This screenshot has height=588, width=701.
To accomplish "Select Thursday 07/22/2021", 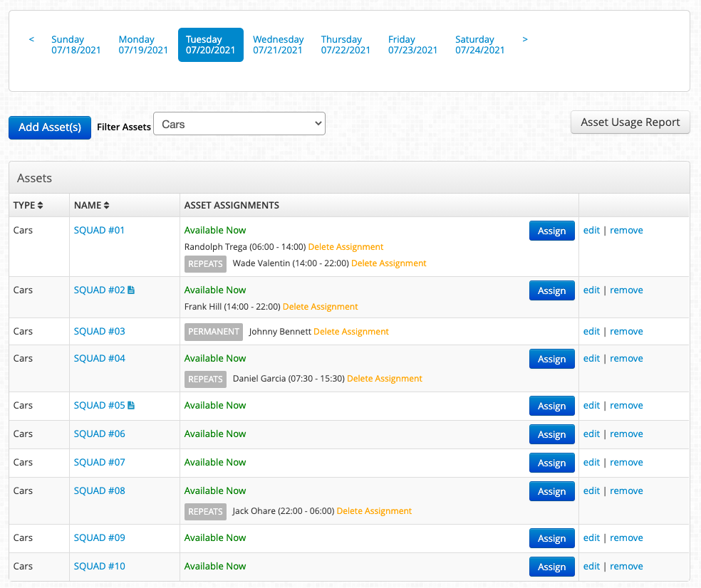I will pyautogui.click(x=346, y=45).
